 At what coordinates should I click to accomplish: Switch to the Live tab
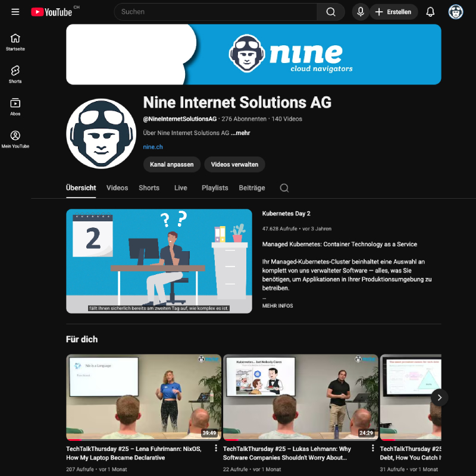tap(181, 188)
